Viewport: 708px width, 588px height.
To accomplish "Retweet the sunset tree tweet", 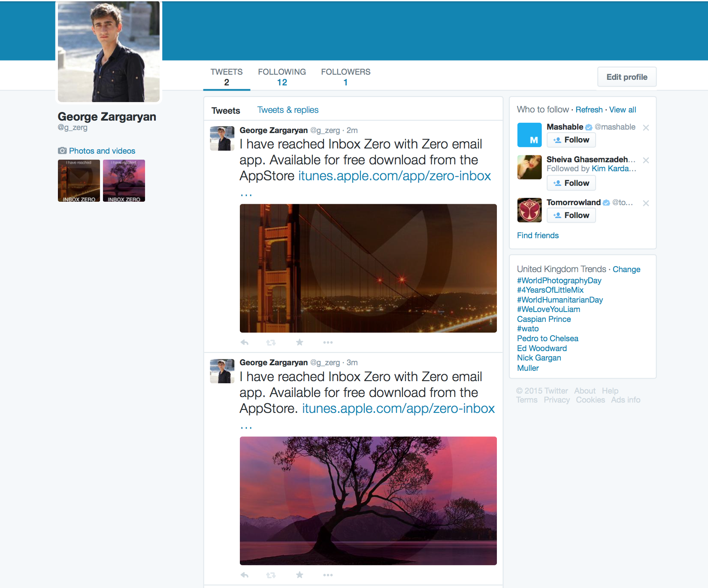I will pyautogui.click(x=271, y=575).
